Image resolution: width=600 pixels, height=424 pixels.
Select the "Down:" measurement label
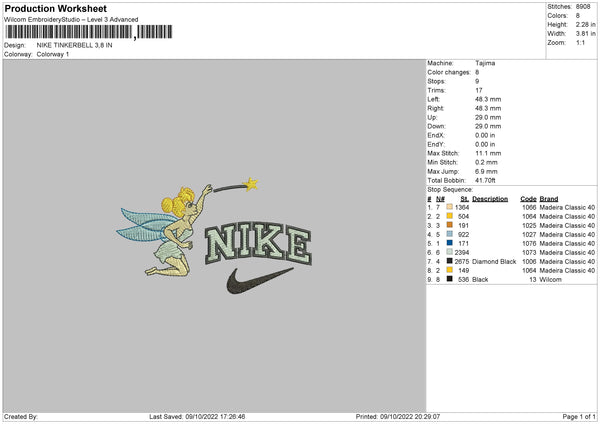click(x=437, y=126)
